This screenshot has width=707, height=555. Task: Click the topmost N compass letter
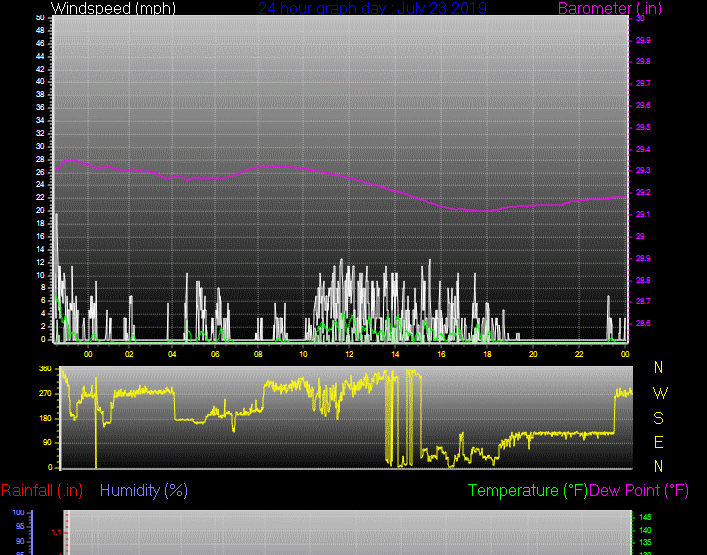pyautogui.click(x=658, y=368)
